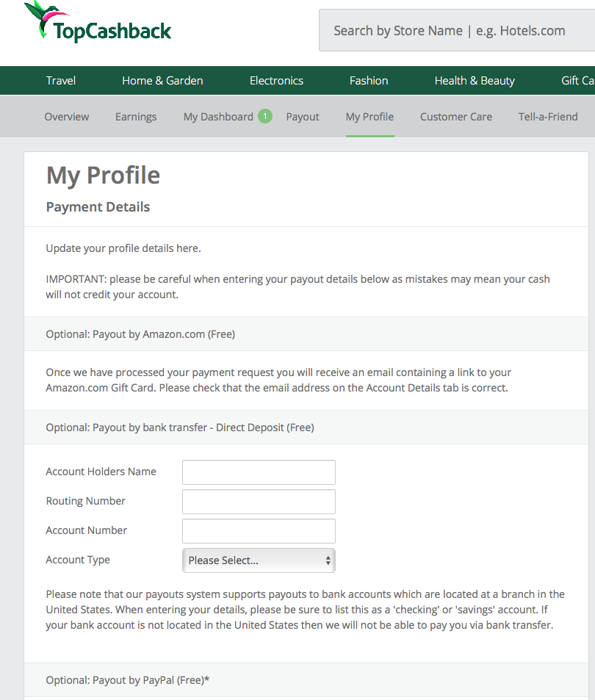Open the Home & Garden category menu
This screenshot has width=595, height=700.
[162, 81]
